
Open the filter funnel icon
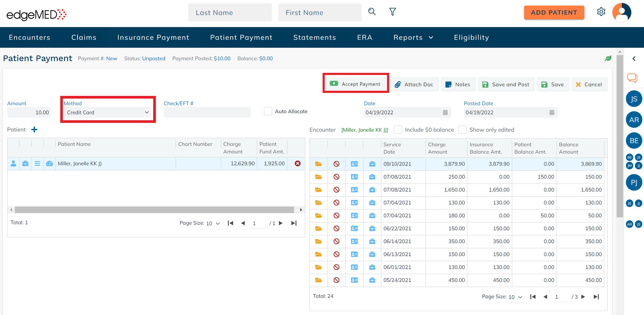coord(392,12)
